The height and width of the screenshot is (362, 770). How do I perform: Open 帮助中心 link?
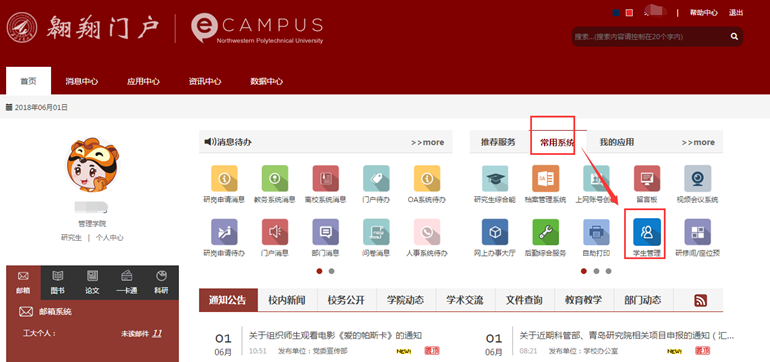(x=703, y=13)
